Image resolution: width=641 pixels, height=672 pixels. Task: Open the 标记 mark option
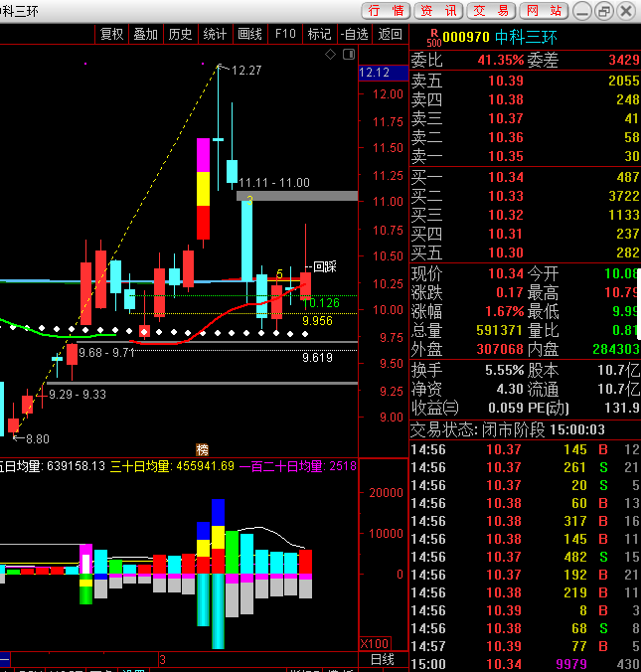coord(320,34)
